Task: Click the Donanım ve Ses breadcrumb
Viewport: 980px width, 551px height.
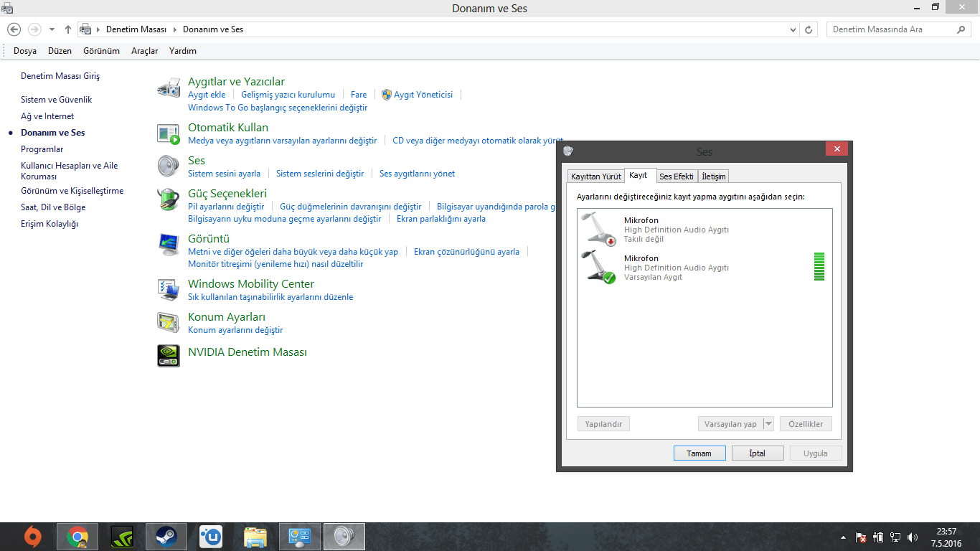Action: coord(213,29)
